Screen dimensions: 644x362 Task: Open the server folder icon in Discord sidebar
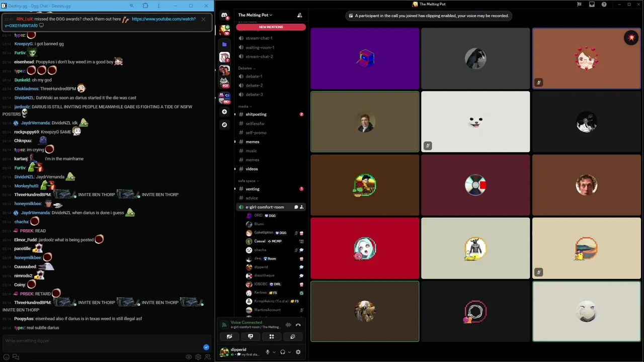[x=224, y=44]
